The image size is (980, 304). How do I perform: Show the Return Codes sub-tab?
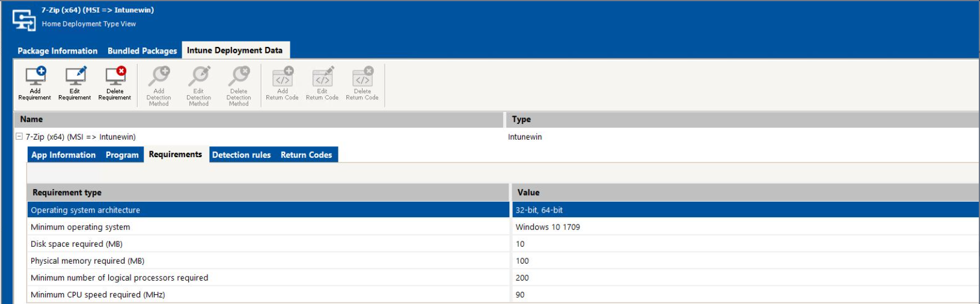[x=306, y=155]
